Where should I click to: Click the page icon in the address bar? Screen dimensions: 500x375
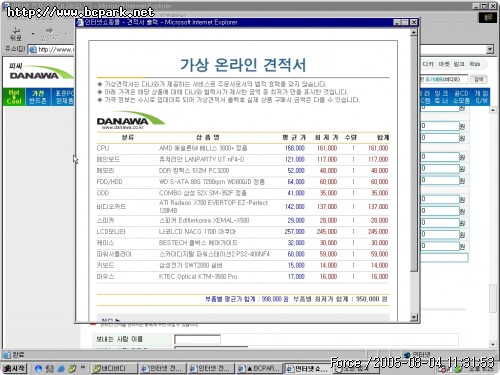tap(32, 50)
